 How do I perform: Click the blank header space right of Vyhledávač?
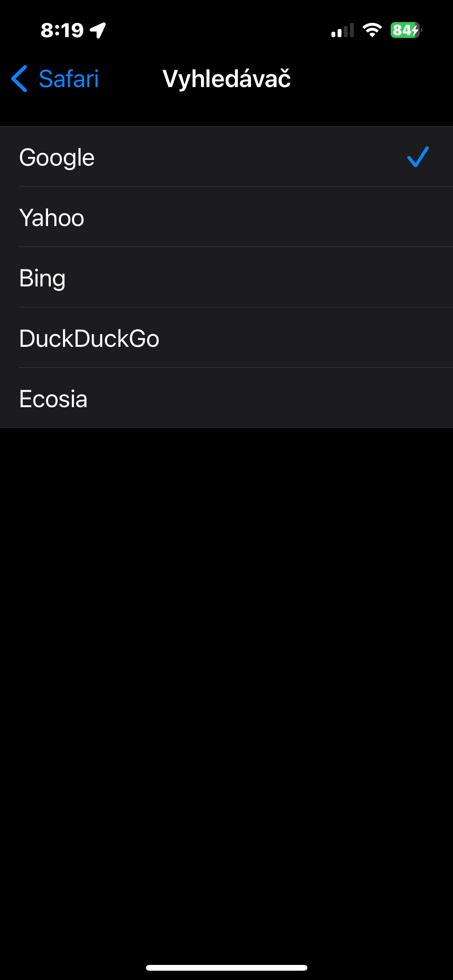(372, 79)
